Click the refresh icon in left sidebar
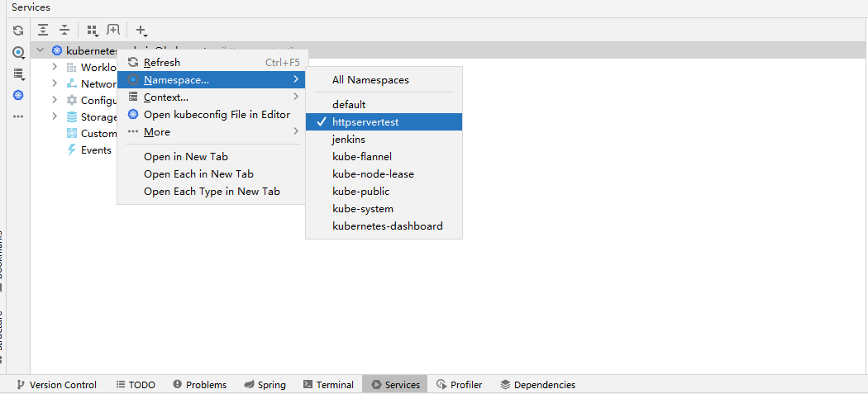 tap(18, 31)
